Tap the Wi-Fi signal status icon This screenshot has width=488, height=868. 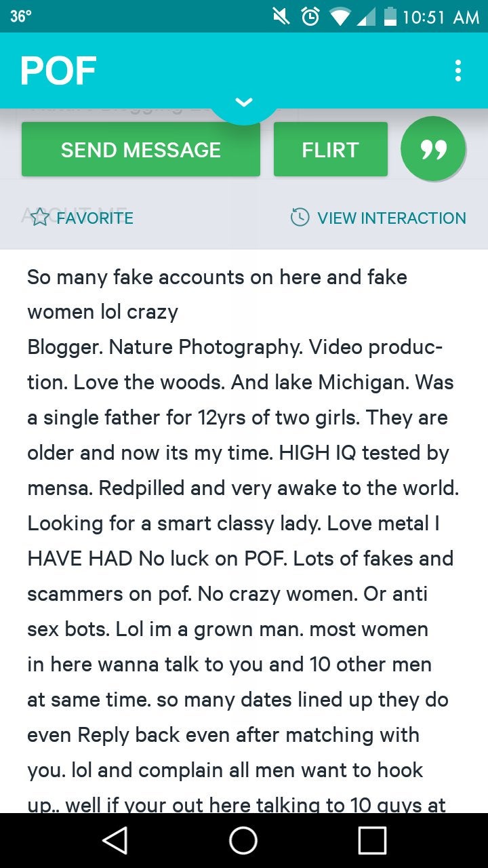[x=340, y=16]
